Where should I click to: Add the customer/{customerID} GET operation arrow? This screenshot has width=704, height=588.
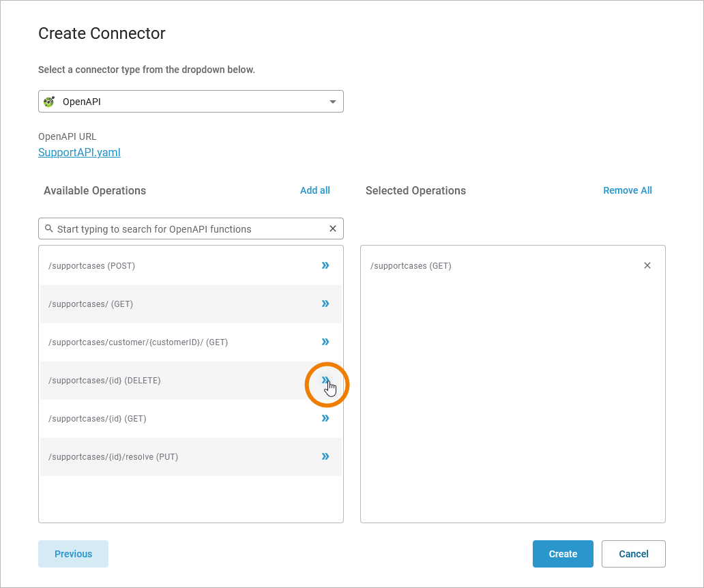point(325,342)
